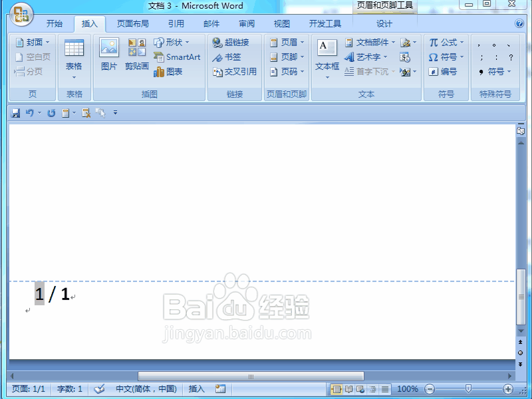Redo the last action

click(x=51, y=112)
